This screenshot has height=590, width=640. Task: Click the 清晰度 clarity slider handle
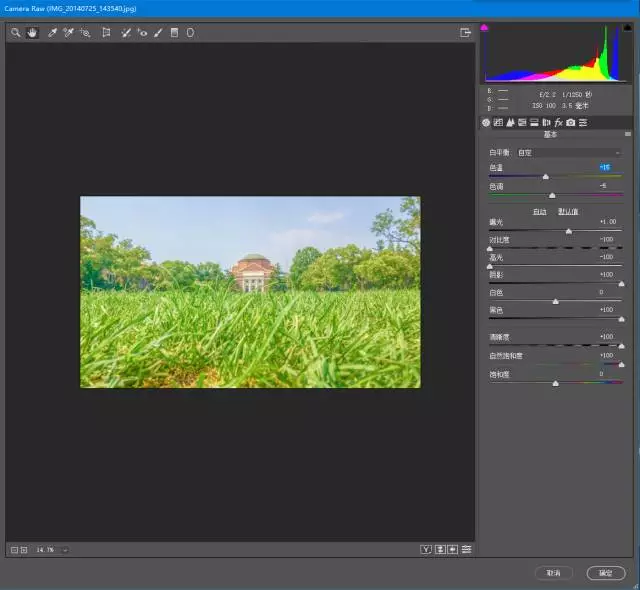pos(621,346)
